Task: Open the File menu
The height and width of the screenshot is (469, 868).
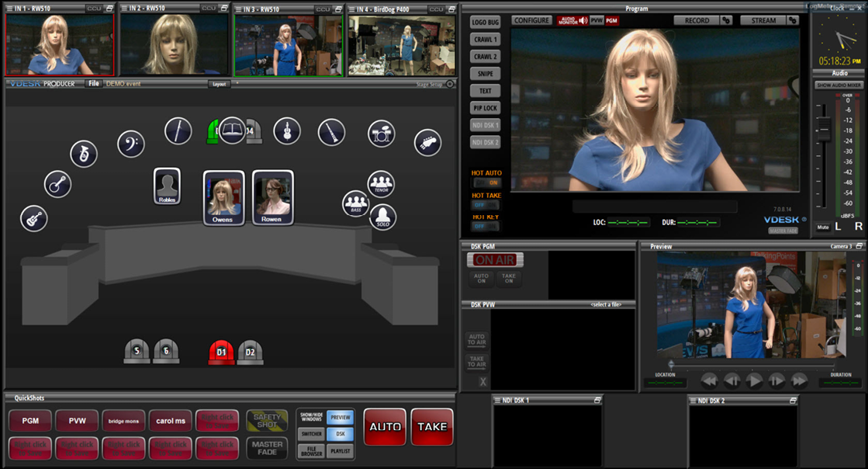Action: click(x=93, y=83)
